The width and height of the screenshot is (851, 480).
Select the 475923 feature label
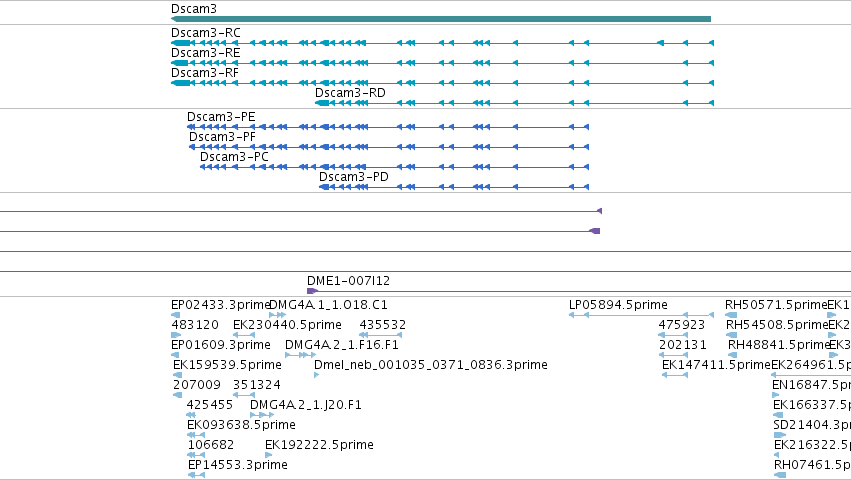click(682, 325)
